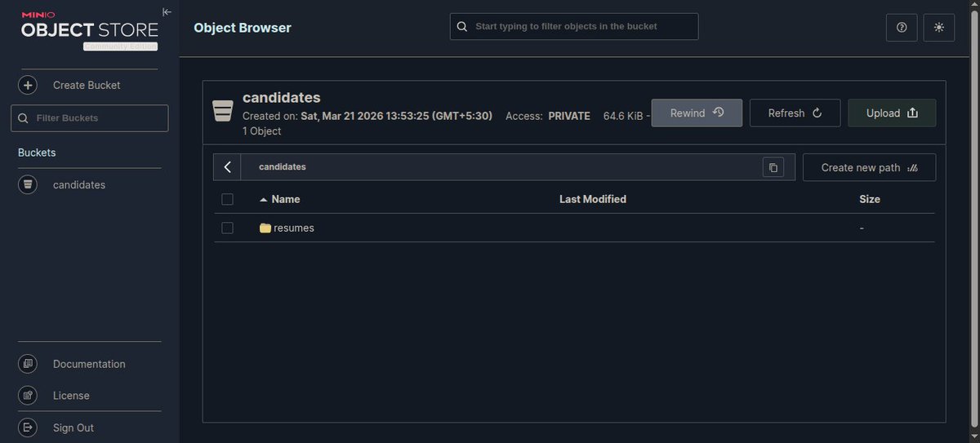Click the large bucket icon in the header

pyautogui.click(x=223, y=111)
